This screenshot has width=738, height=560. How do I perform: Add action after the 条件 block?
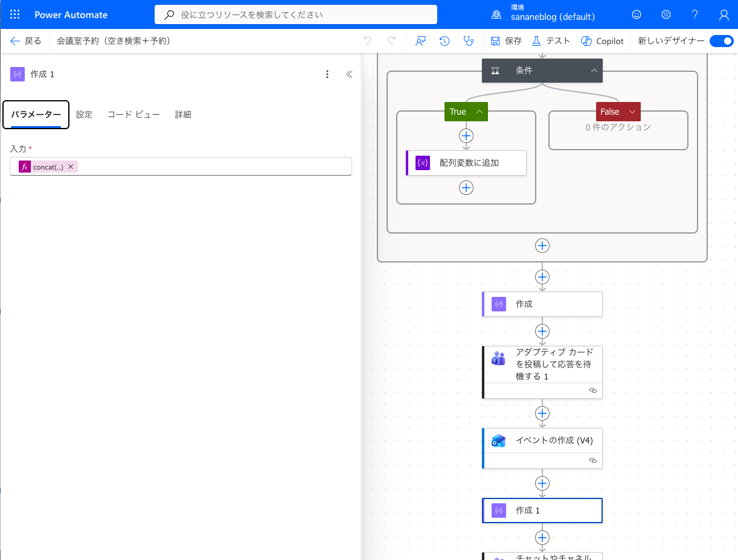pos(542,246)
